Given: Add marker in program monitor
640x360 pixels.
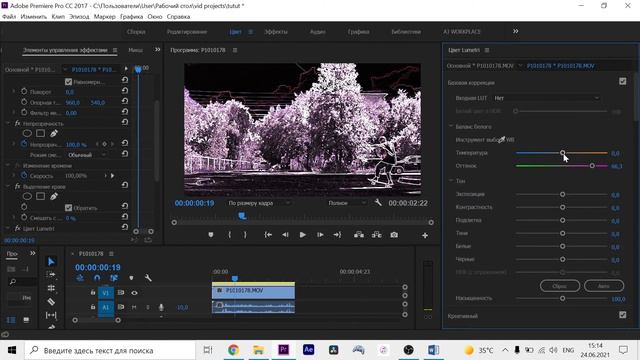Looking at the screenshot, I should 211,235.
